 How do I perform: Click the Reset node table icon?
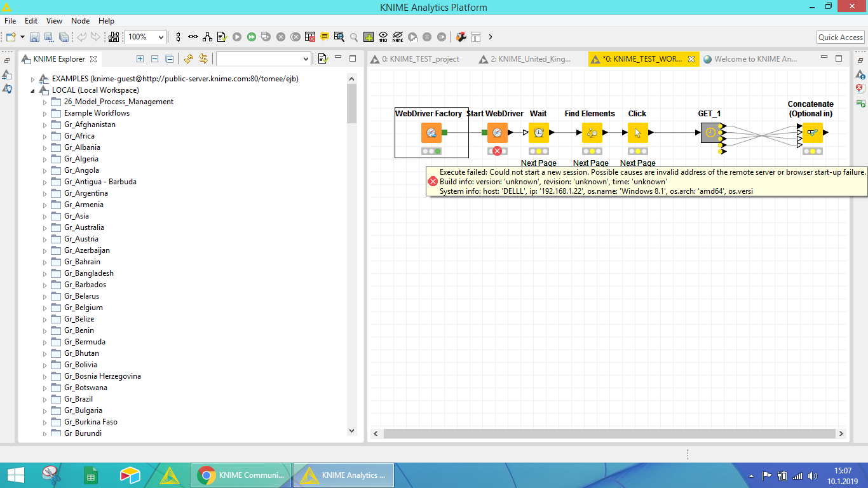click(310, 37)
